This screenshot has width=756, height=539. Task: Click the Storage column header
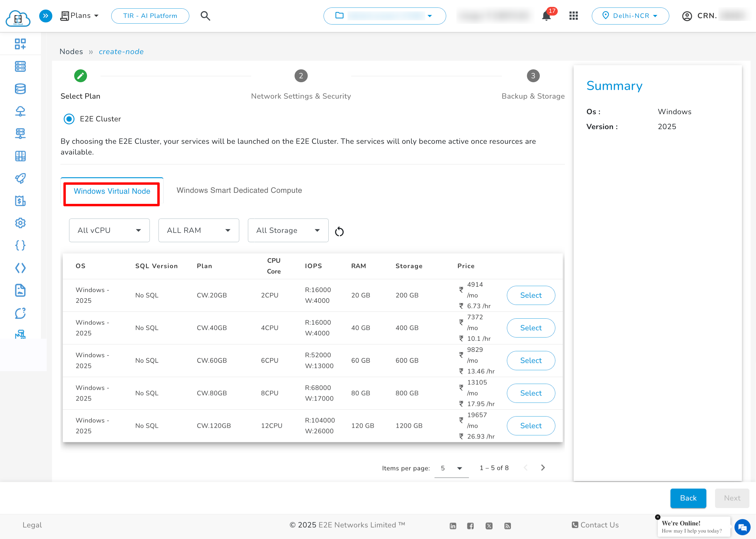click(x=409, y=266)
